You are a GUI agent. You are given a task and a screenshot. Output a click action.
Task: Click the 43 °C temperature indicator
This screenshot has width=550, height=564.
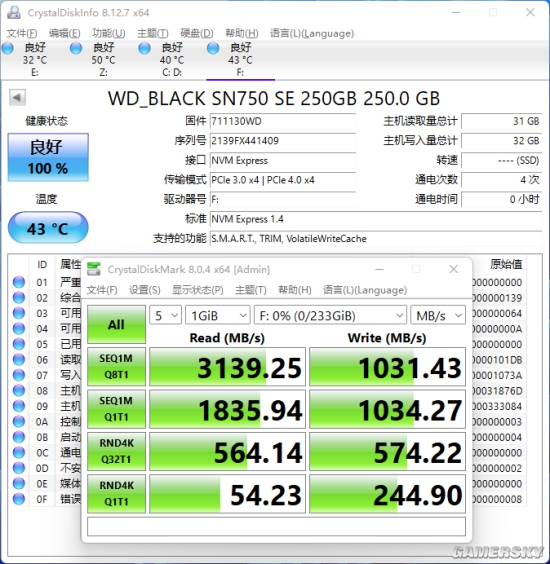(48, 228)
